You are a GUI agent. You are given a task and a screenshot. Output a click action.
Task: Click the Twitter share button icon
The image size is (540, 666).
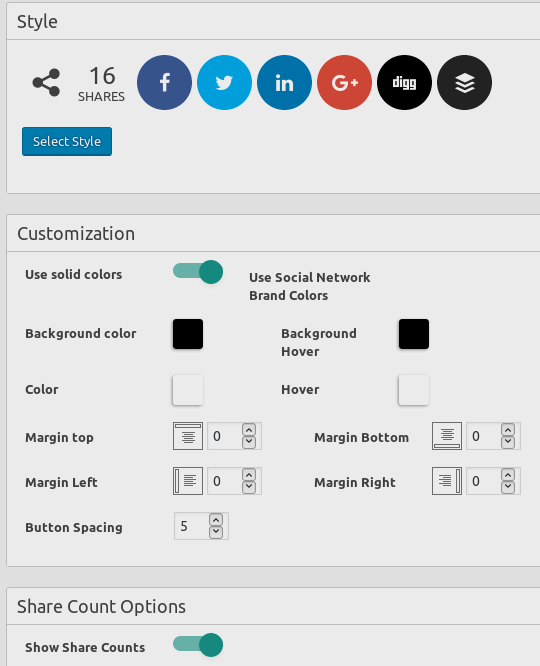224,82
